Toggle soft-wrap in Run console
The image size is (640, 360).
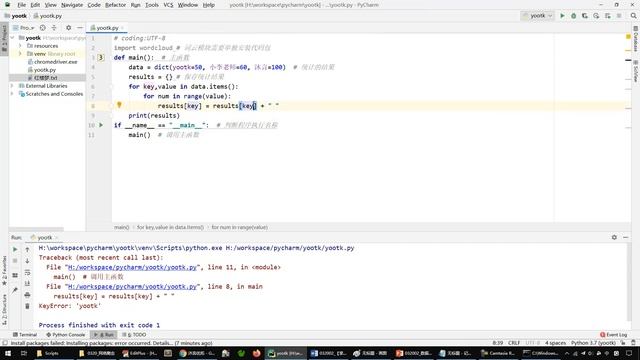point(27,272)
